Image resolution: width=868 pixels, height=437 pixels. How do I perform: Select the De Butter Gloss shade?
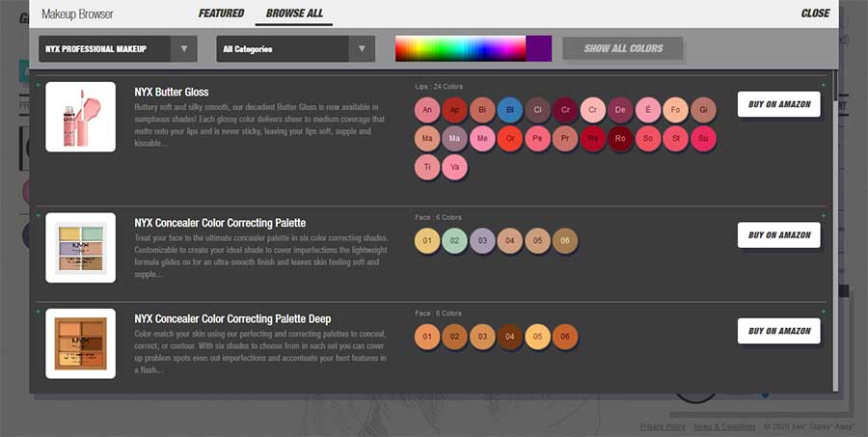(620, 110)
